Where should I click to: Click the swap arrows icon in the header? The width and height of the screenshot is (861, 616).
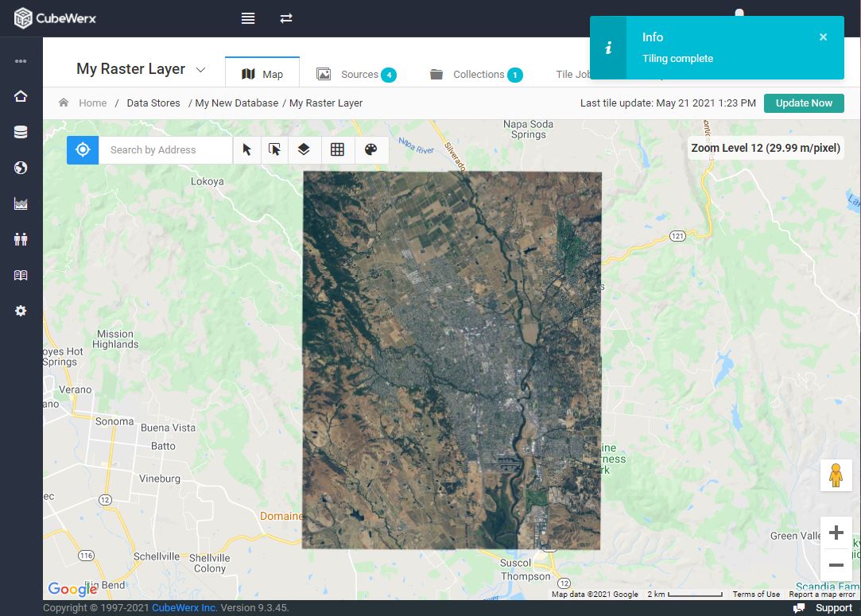[286, 18]
